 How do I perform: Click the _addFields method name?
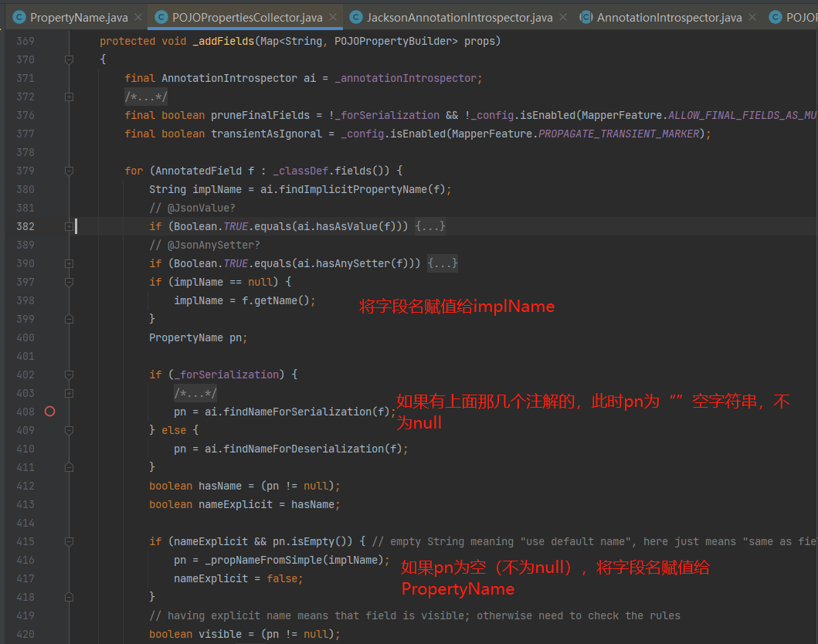[x=223, y=41]
